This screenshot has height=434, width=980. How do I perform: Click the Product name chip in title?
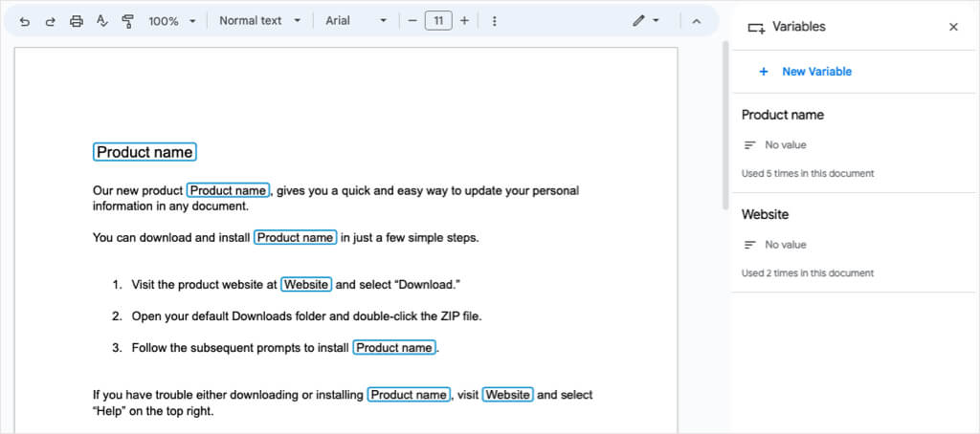click(145, 152)
